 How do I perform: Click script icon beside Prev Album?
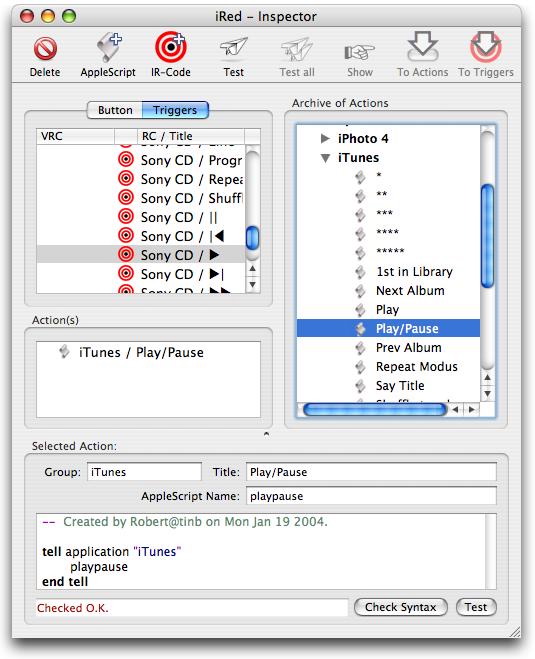coord(360,348)
